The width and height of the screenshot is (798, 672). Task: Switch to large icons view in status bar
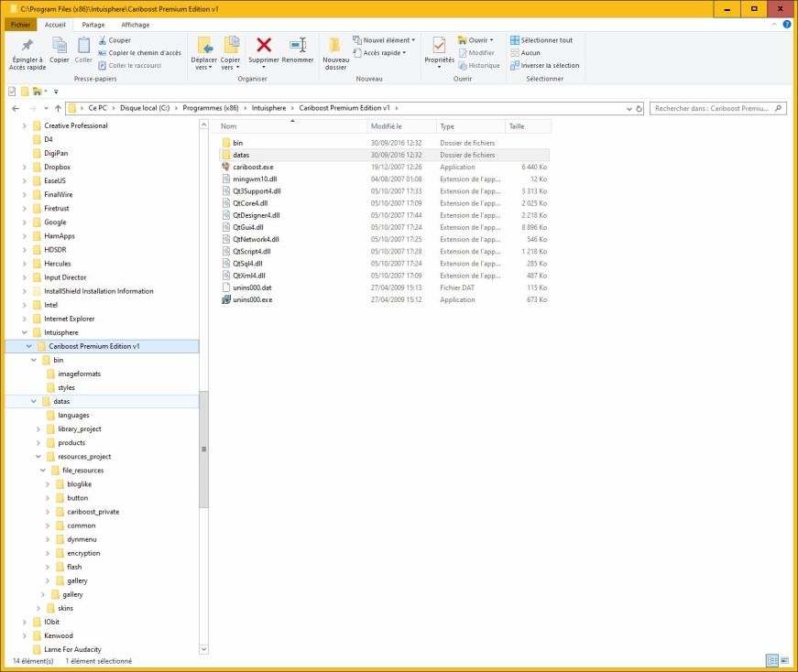(x=784, y=661)
